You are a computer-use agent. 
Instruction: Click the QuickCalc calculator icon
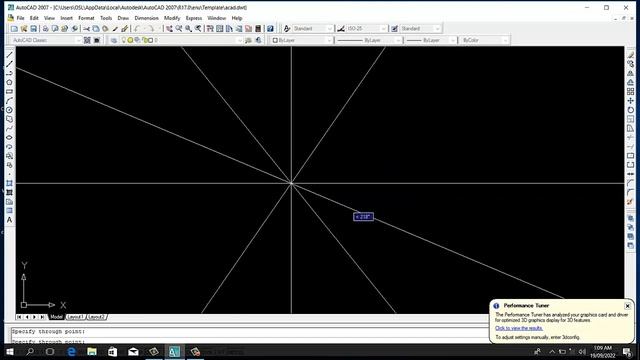[258, 29]
